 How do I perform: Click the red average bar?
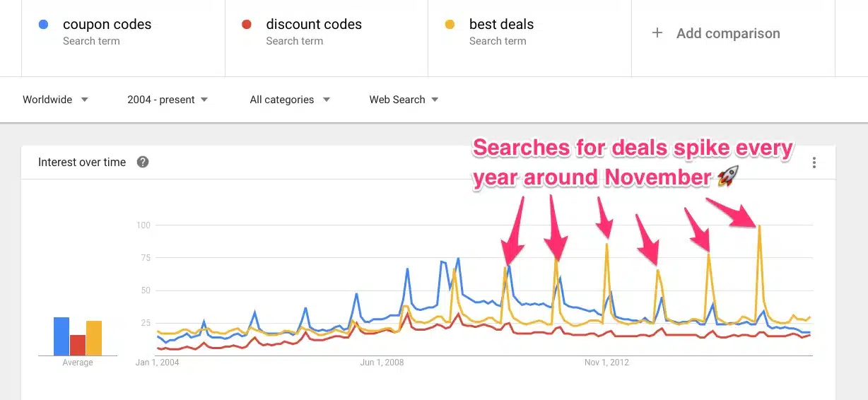pyautogui.click(x=78, y=345)
